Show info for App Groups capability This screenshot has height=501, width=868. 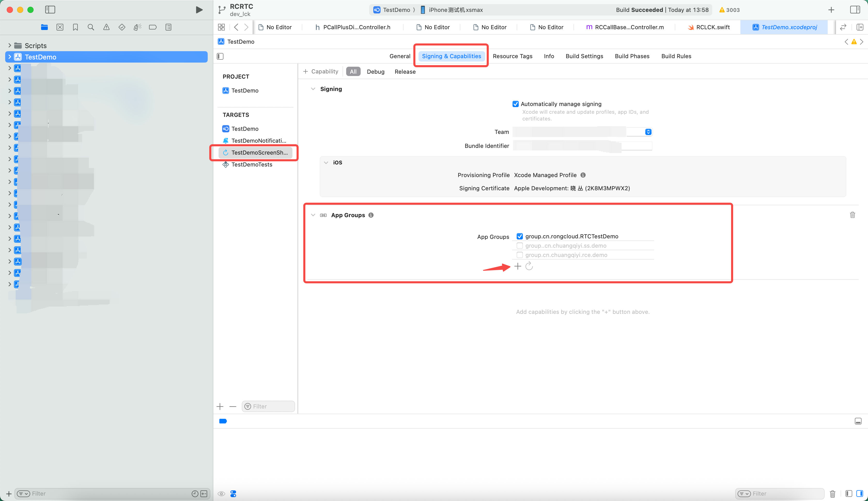click(x=371, y=215)
